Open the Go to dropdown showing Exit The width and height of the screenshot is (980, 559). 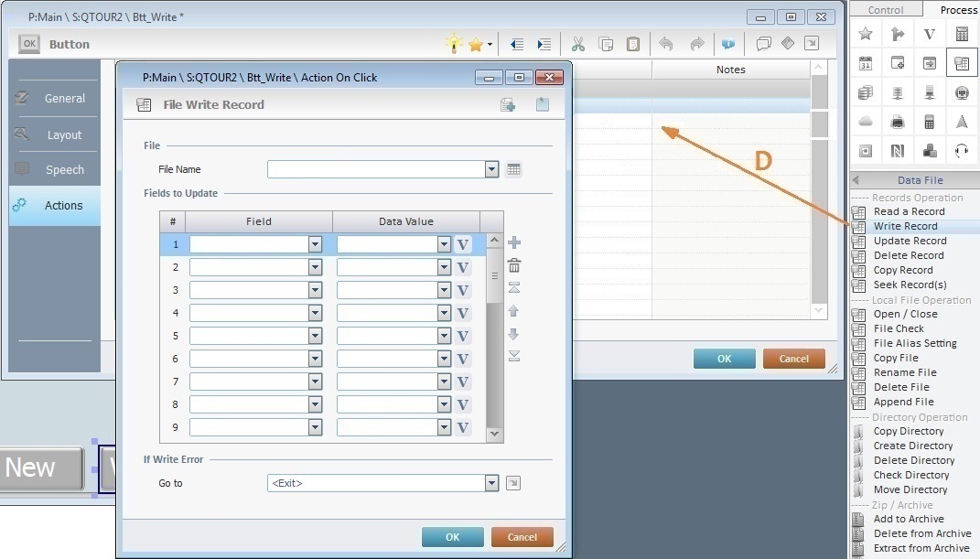click(x=491, y=483)
